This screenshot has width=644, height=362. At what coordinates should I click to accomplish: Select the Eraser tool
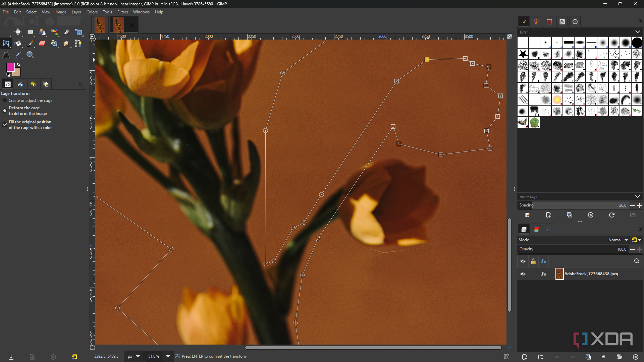(x=42, y=43)
